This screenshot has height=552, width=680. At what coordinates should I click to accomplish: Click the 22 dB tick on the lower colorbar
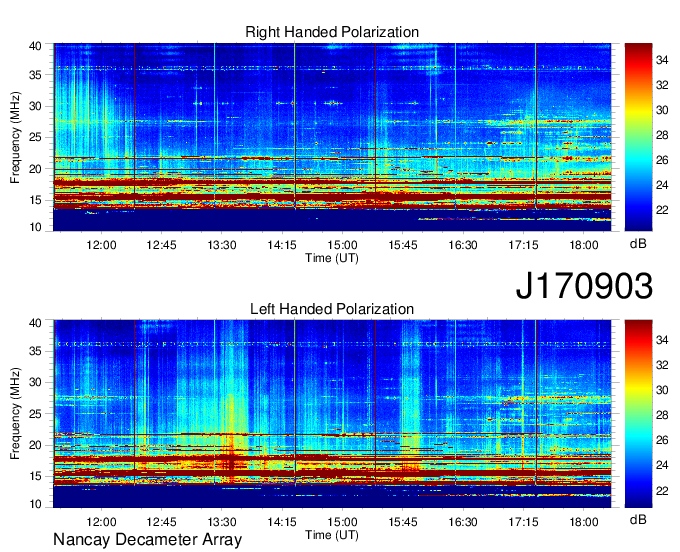(x=662, y=491)
